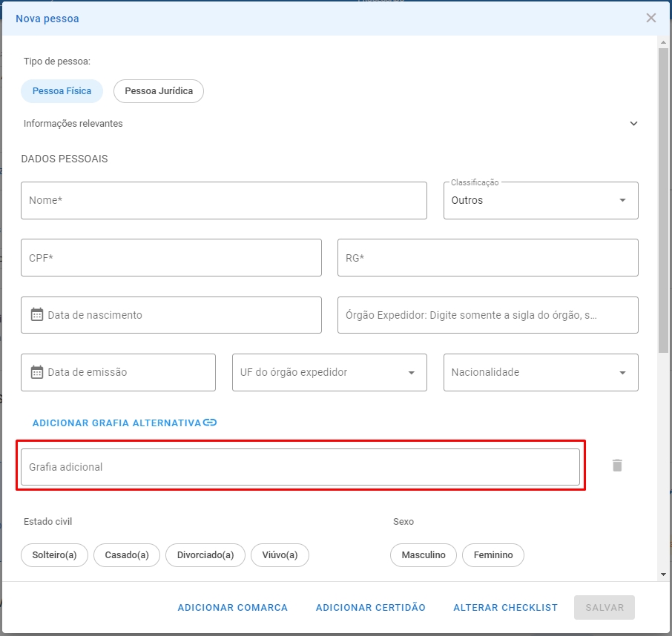Choose Solteiro(a) marital status
This screenshot has height=636, width=672.
pyautogui.click(x=54, y=555)
